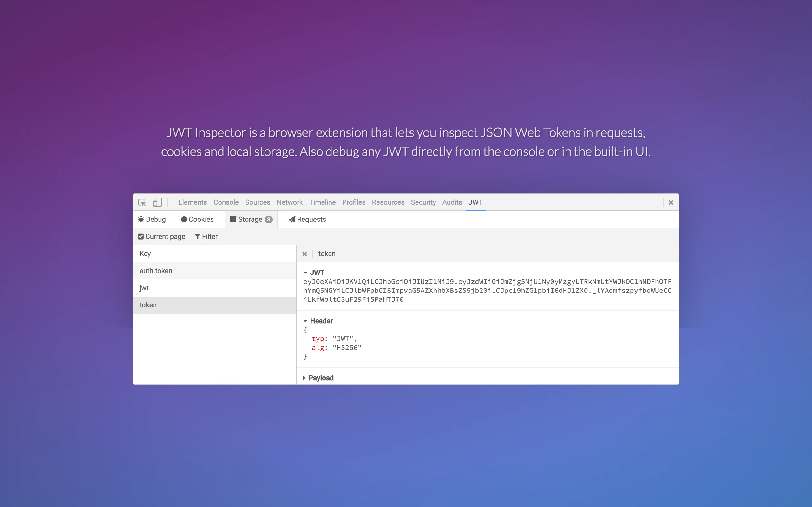Collapse the JWT section
This screenshot has height=507, width=812.
pyautogui.click(x=305, y=272)
